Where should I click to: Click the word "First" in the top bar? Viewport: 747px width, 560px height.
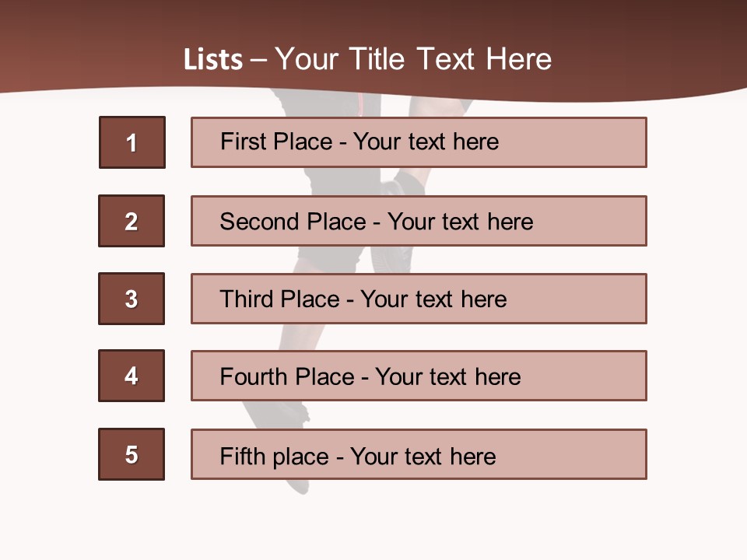[x=243, y=142]
